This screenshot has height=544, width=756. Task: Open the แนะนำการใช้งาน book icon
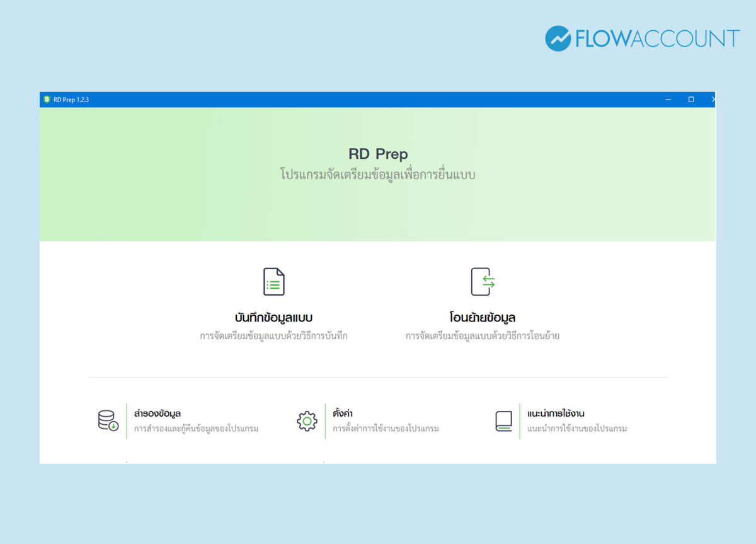(503, 420)
